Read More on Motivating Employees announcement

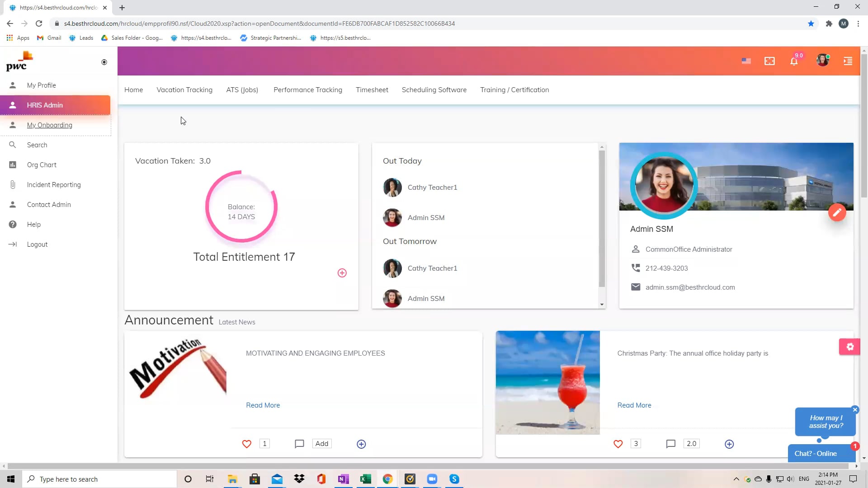pyautogui.click(x=263, y=405)
